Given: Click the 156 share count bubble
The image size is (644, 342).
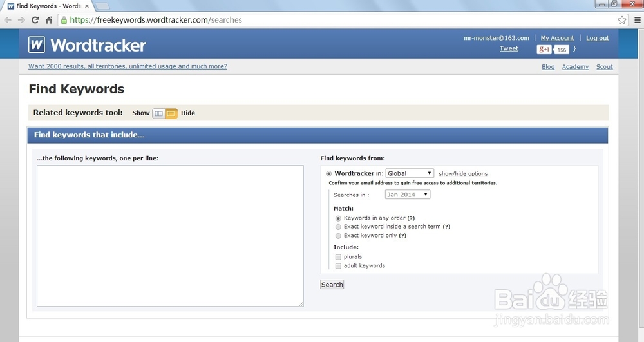Looking at the screenshot, I should tap(561, 50).
